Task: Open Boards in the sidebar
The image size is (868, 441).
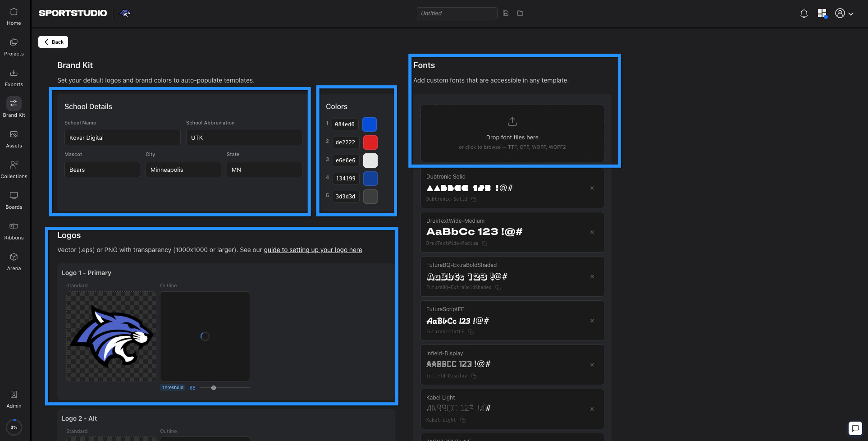Action: tap(14, 201)
